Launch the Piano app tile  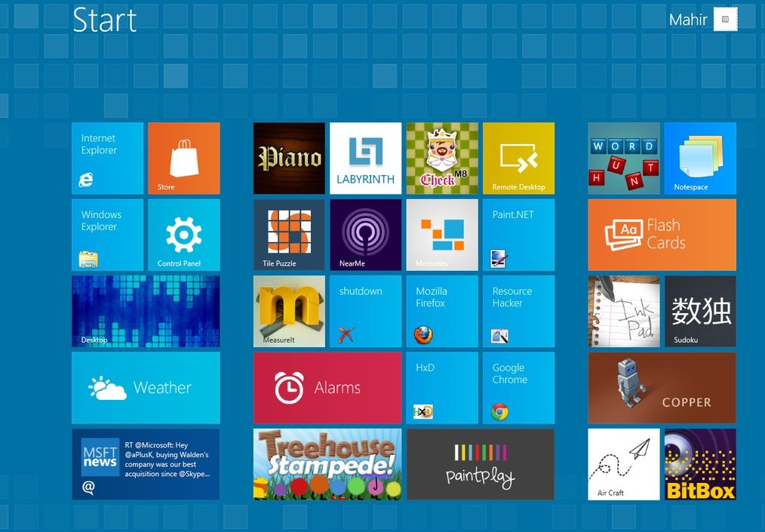click(289, 158)
